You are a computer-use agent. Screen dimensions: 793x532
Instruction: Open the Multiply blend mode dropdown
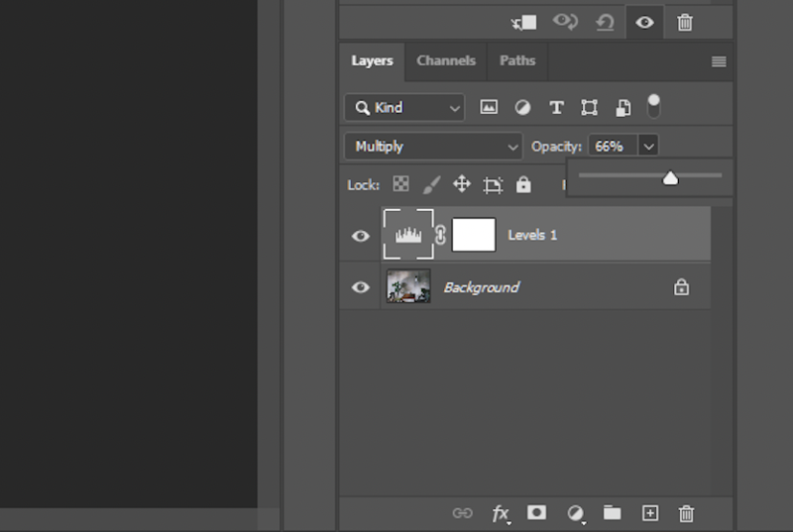coord(433,147)
